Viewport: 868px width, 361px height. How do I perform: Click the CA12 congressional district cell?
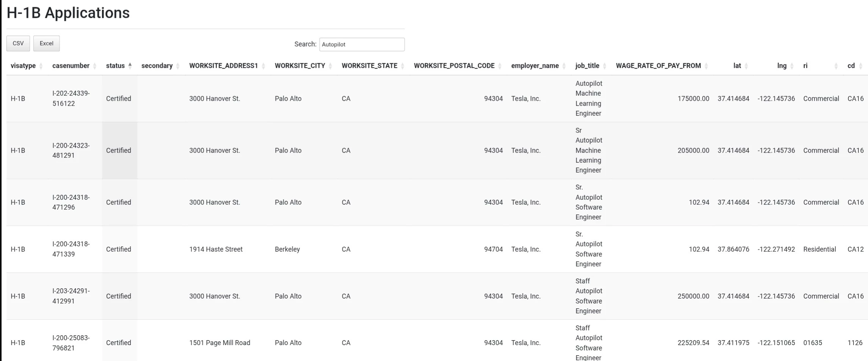click(855, 249)
